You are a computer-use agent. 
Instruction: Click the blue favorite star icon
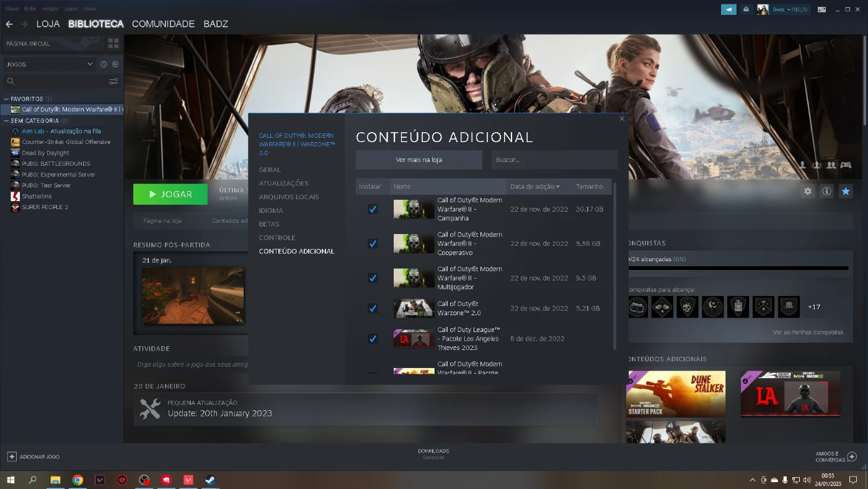tap(845, 191)
